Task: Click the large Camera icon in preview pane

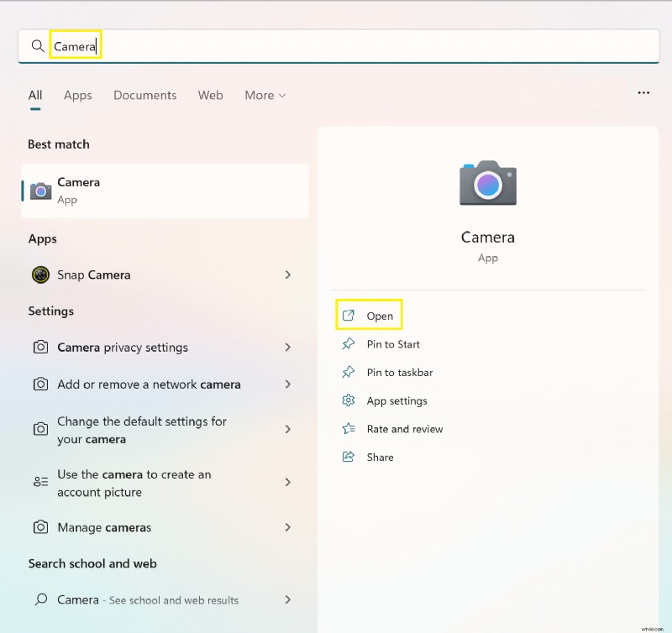Action: [x=487, y=183]
